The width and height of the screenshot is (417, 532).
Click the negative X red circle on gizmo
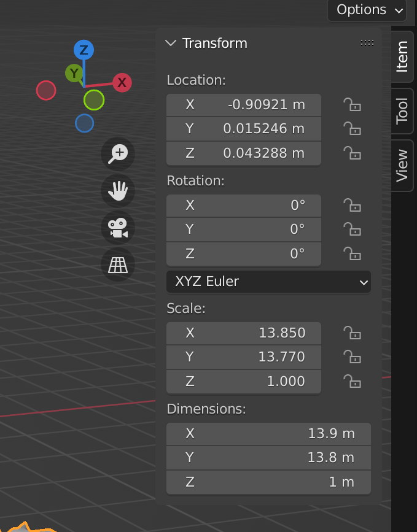(46, 90)
